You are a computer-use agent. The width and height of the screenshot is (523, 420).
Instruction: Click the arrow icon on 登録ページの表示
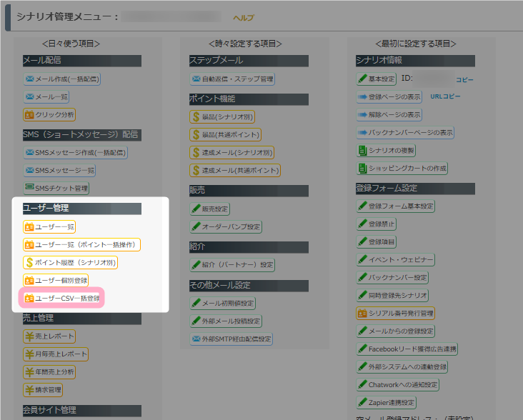(362, 96)
